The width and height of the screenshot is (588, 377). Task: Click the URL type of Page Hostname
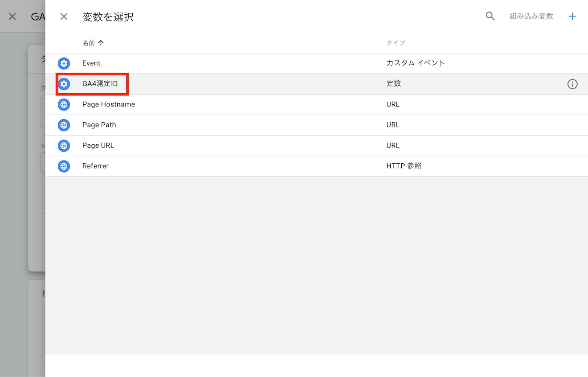pyautogui.click(x=393, y=104)
